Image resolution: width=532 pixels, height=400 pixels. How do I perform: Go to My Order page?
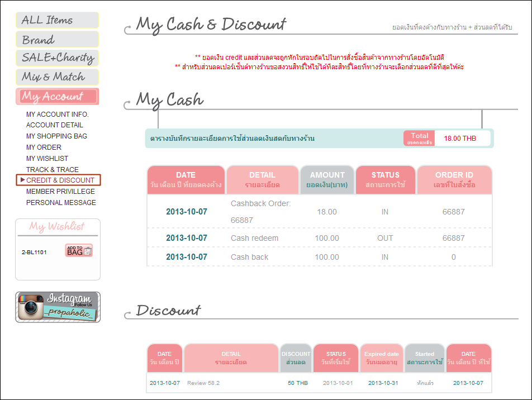point(44,147)
